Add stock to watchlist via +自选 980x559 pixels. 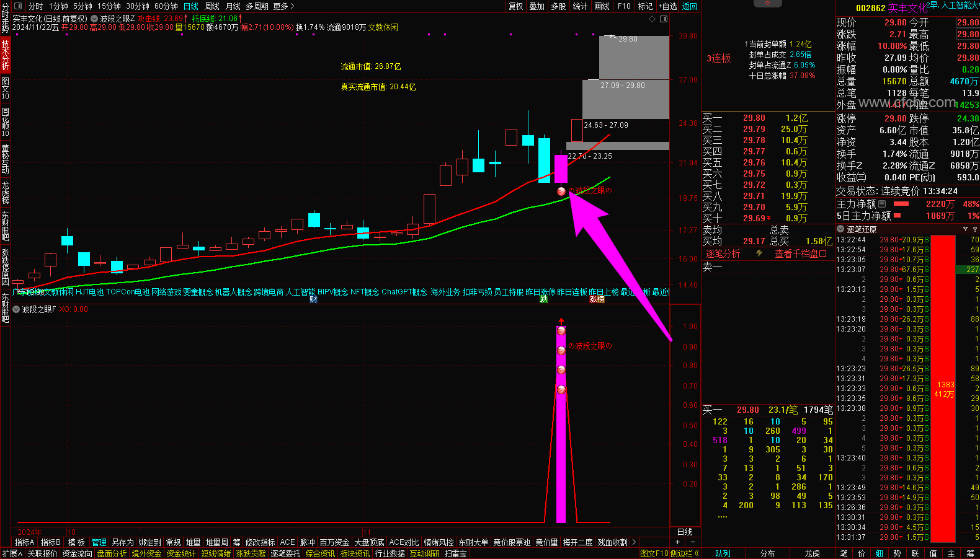[668, 6]
